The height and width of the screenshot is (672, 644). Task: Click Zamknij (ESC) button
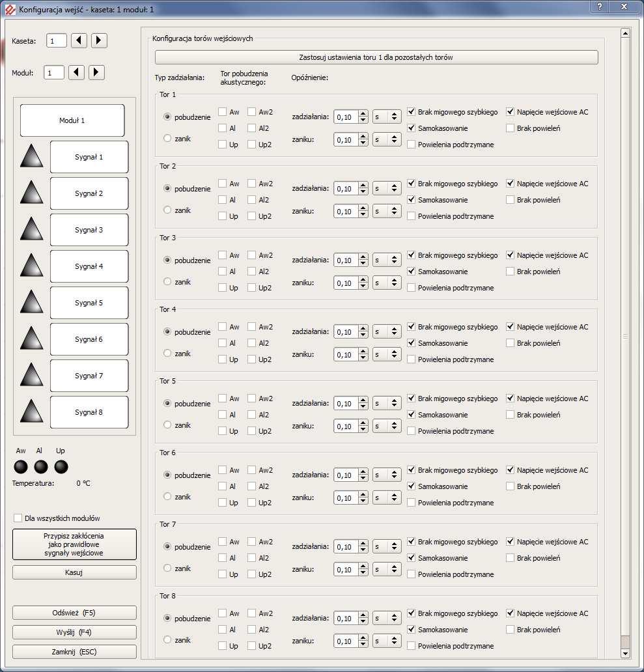(74, 651)
